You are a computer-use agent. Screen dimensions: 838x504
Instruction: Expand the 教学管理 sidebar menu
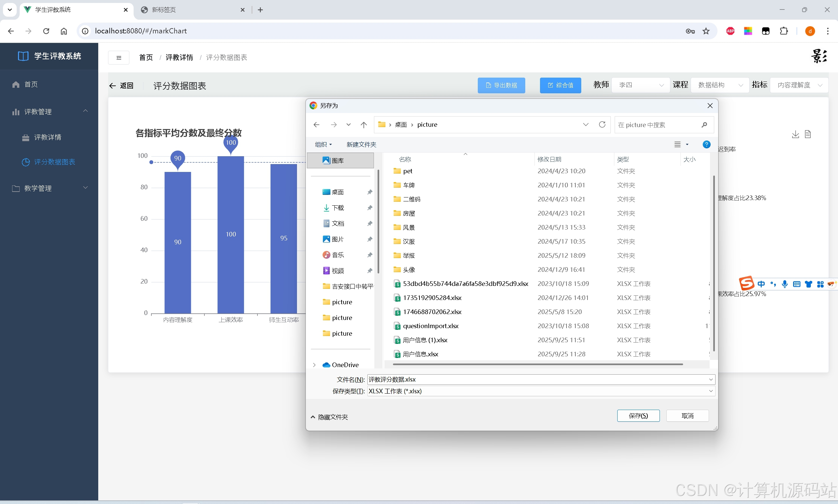point(85,187)
